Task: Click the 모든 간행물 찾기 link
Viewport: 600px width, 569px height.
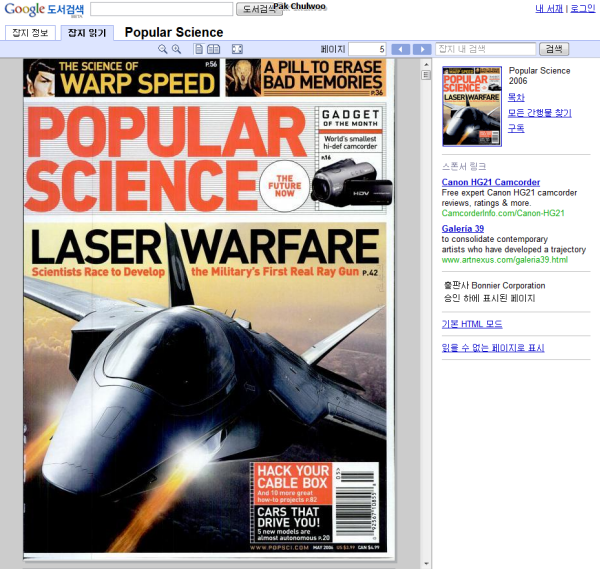Action: (540, 113)
